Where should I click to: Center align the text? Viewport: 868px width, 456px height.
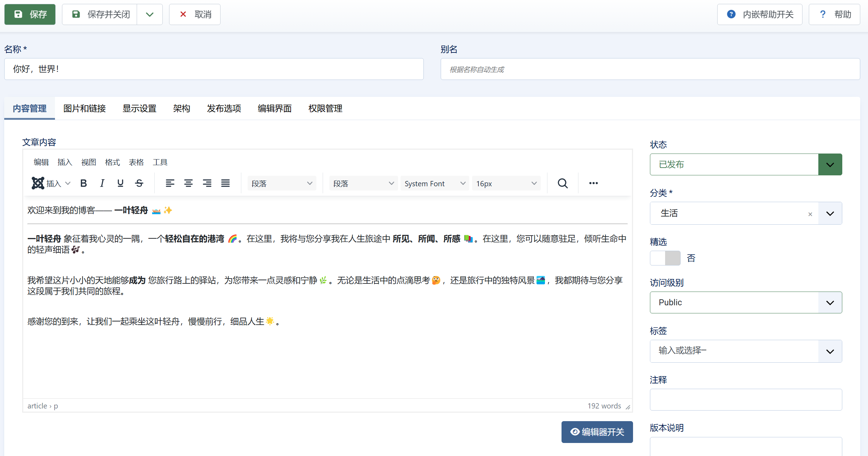pos(188,183)
